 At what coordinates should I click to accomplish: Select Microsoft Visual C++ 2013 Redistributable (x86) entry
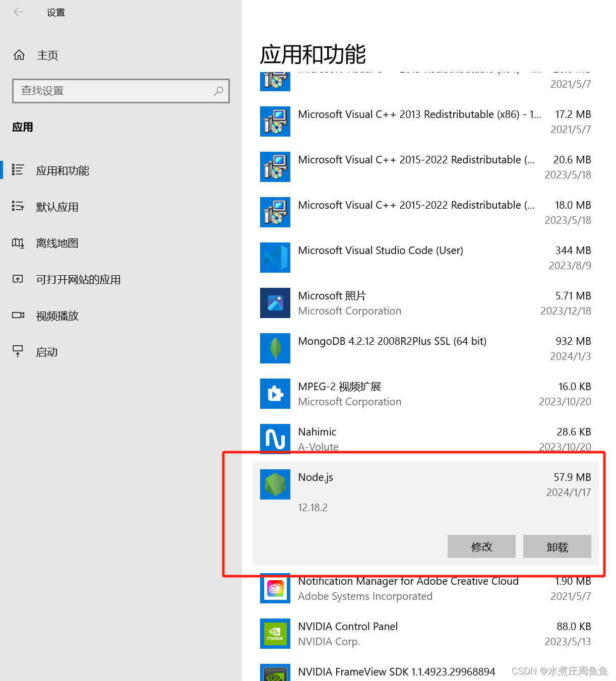click(425, 121)
